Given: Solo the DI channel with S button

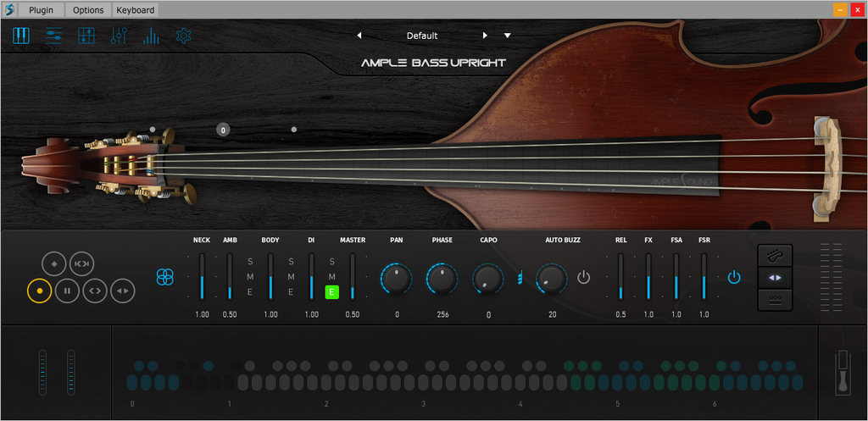Looking at the screenshot, I should [x=332, y=262].
